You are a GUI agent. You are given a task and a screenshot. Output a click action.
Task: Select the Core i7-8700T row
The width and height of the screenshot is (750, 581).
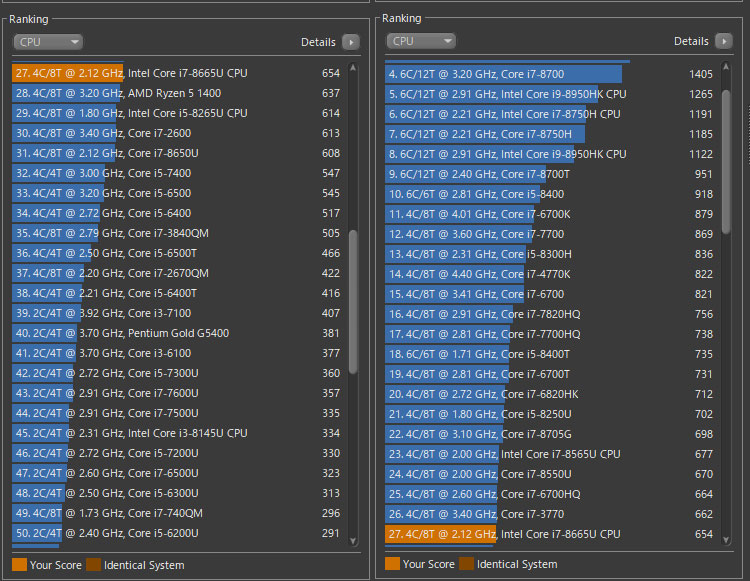coord(551,174)
